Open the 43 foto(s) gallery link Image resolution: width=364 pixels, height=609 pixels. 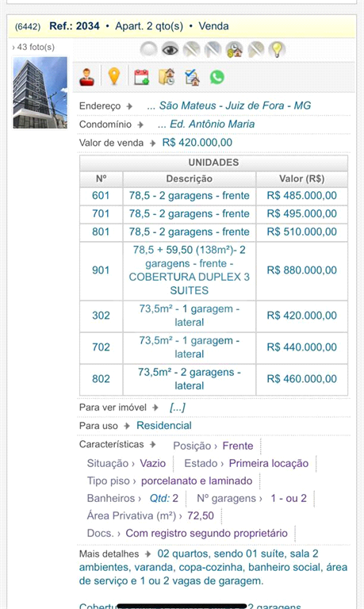pos(33,47)
